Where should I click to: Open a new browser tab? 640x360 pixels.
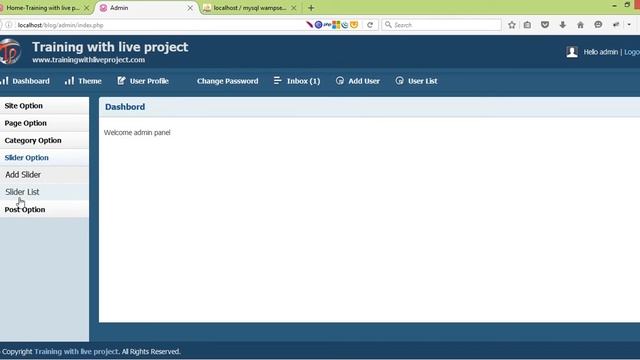point(311,8)
